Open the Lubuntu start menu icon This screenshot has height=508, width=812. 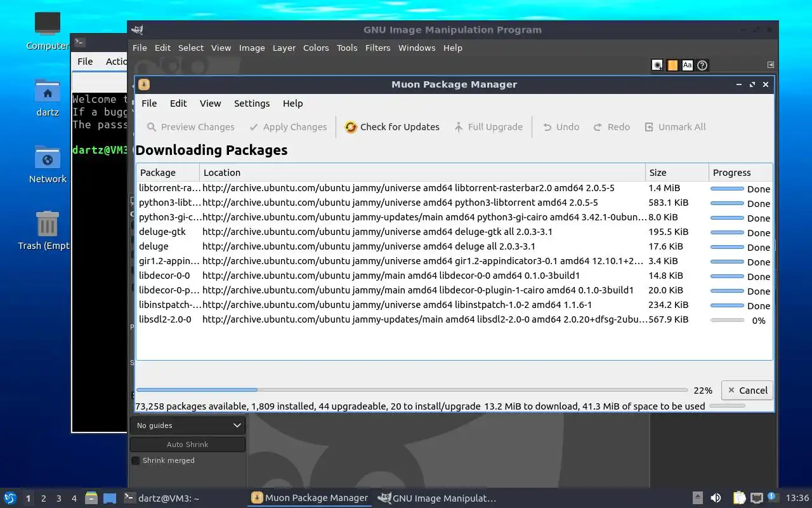tap(10, 498)
